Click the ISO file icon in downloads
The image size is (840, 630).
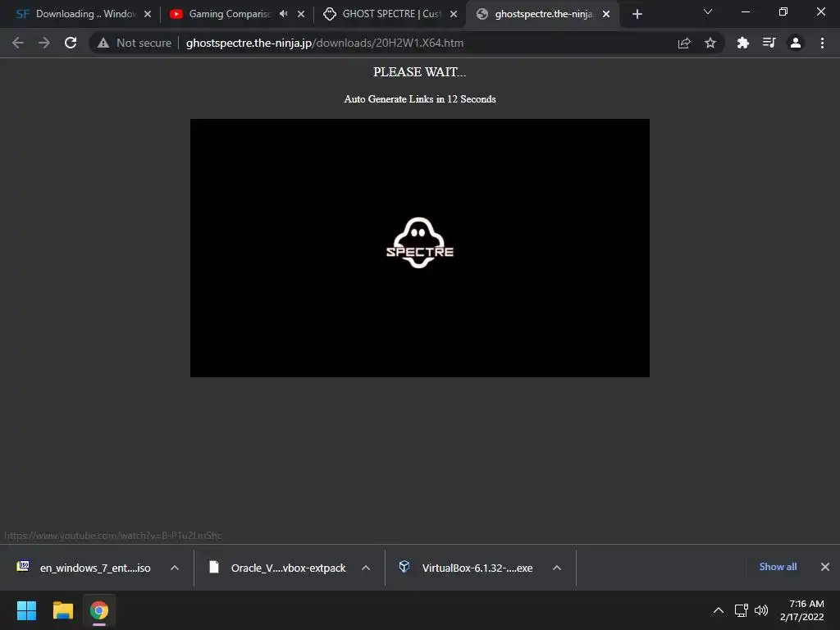23,566
